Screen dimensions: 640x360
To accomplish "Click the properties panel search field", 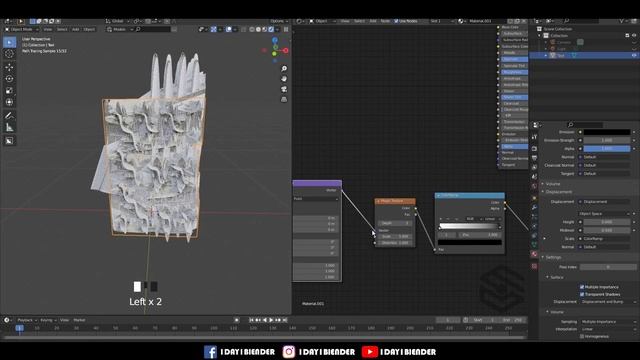I will (586, 125).
